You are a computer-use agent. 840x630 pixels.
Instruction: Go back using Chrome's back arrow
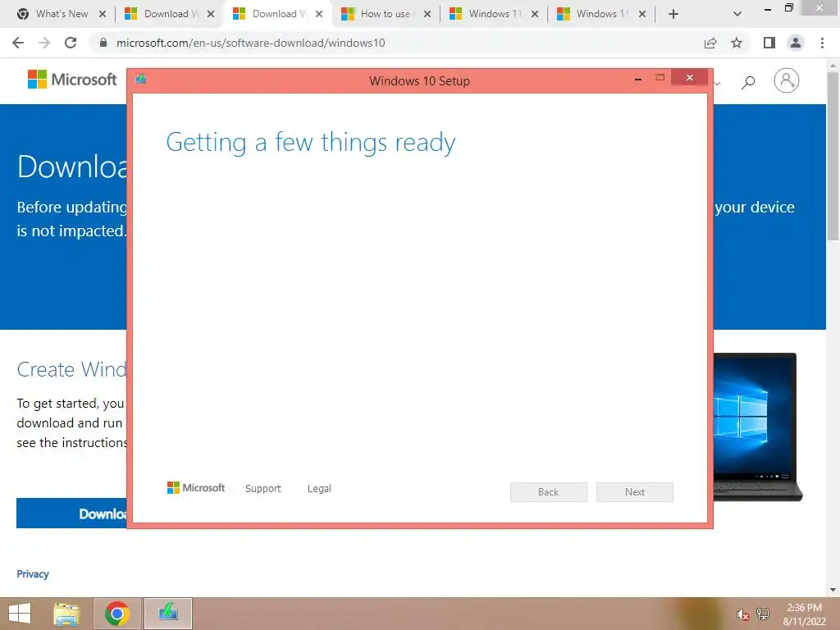pyautogui.click(x=18, y=43)
